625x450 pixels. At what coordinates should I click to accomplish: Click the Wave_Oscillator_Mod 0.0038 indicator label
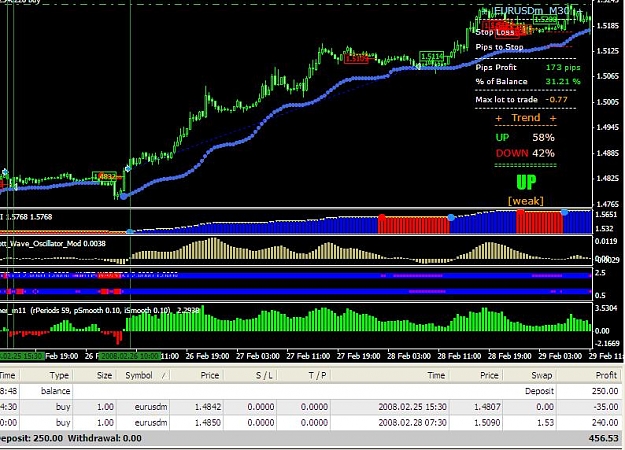(53, 244)
